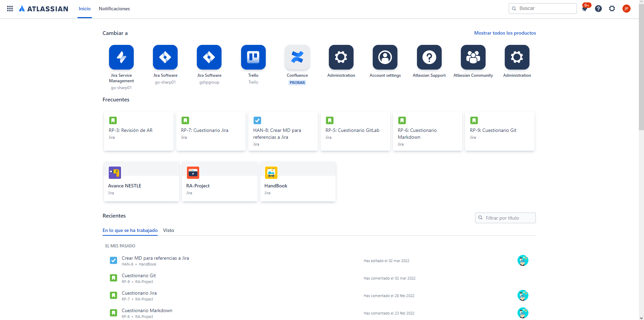Open the Administration icon next to Confluence
The image size is (644, 320).
341,57
